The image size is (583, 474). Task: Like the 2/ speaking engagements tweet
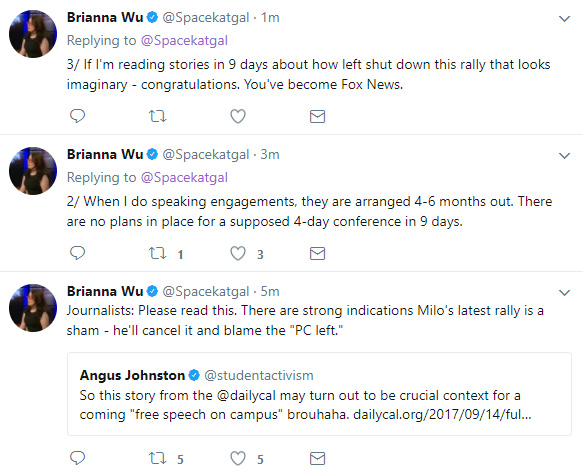coord(238,254)
